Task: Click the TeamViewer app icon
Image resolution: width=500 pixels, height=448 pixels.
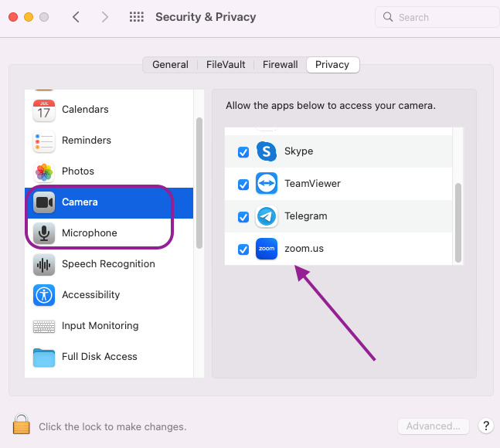Action: [267, 184]
